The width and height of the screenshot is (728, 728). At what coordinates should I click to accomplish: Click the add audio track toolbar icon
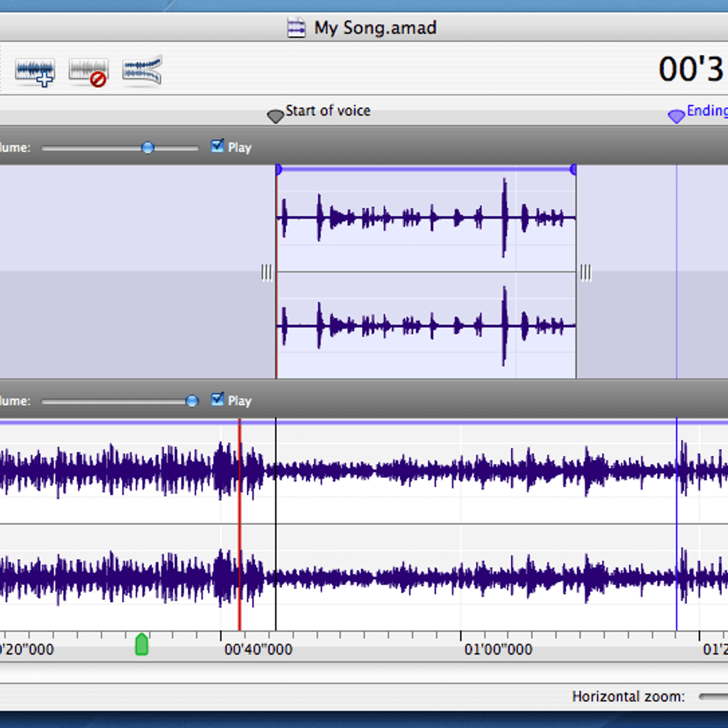(x=35, y=72)
